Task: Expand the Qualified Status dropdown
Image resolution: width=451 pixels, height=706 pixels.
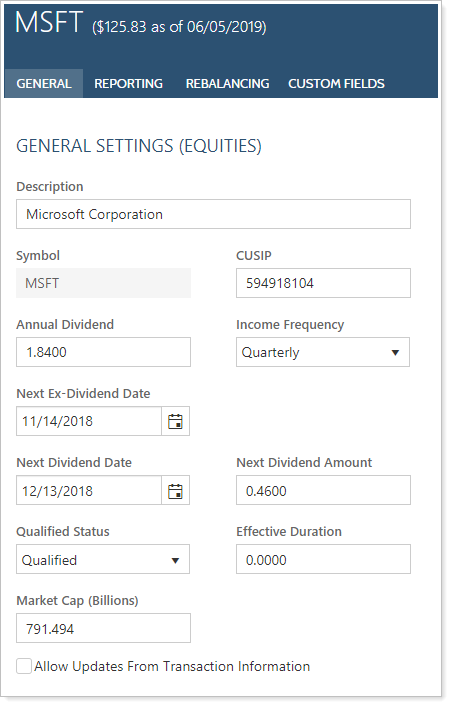Action: click(x=103, y=560)
